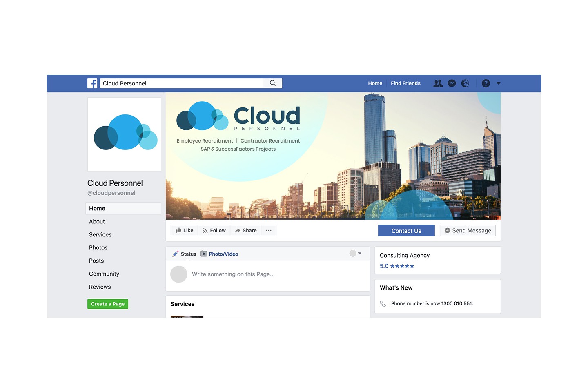Open the more options ellipsis button

coord(269,231)
